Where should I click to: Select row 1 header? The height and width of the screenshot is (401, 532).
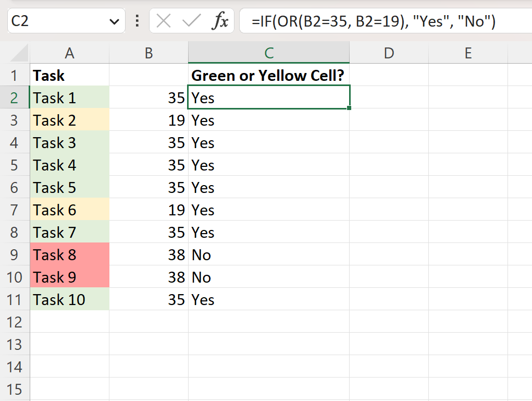coord(15,75)
